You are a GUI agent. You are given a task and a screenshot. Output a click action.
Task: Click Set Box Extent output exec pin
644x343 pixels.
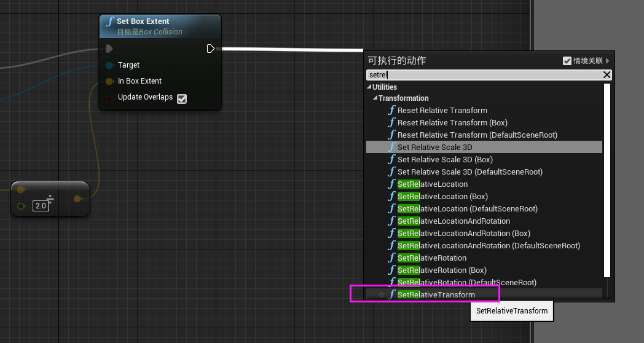click(210, 49)
